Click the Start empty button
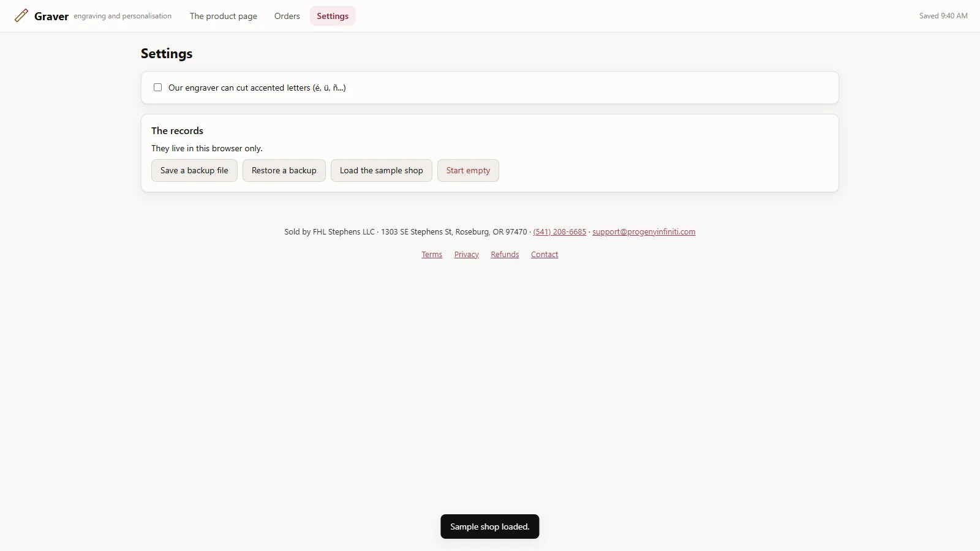The height and width of the screenshot is (551, 980). (x=468, y=171)
